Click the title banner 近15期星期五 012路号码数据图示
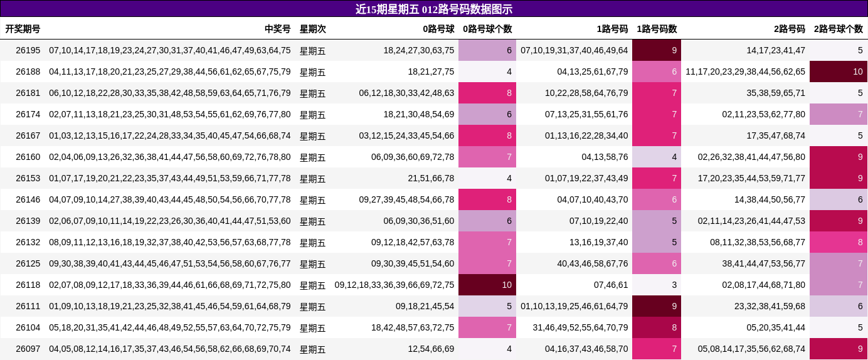The image size is (868, 360). pos(434,9)
